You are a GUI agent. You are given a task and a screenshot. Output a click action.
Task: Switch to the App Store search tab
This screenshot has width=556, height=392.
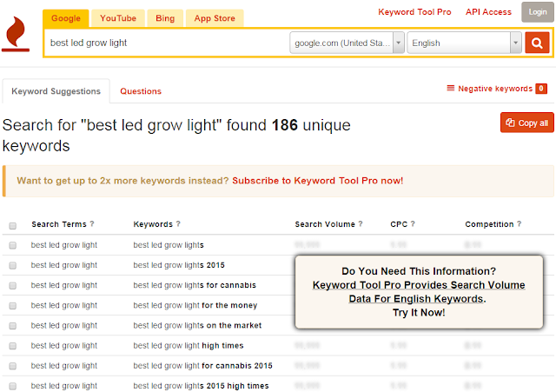coord(215,18)
